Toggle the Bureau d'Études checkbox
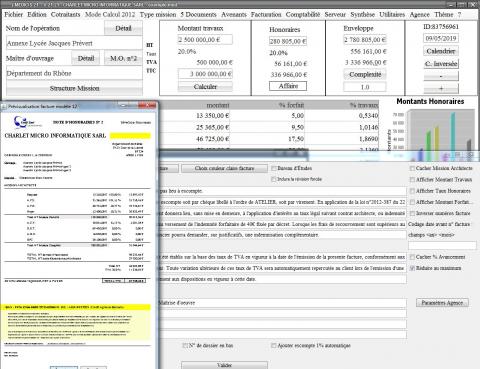This screenshot has height=369, width=480. point(274,168)
